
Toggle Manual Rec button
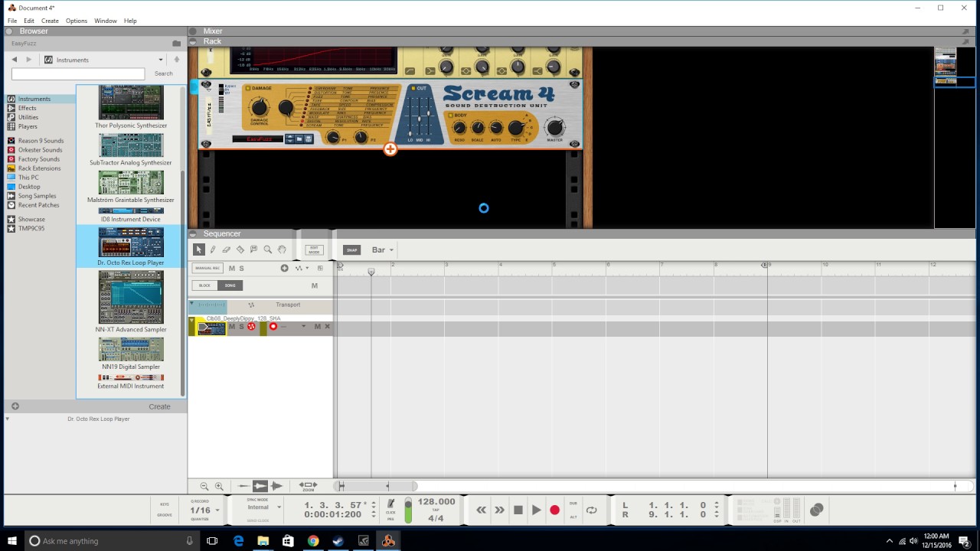click(207, 268)
